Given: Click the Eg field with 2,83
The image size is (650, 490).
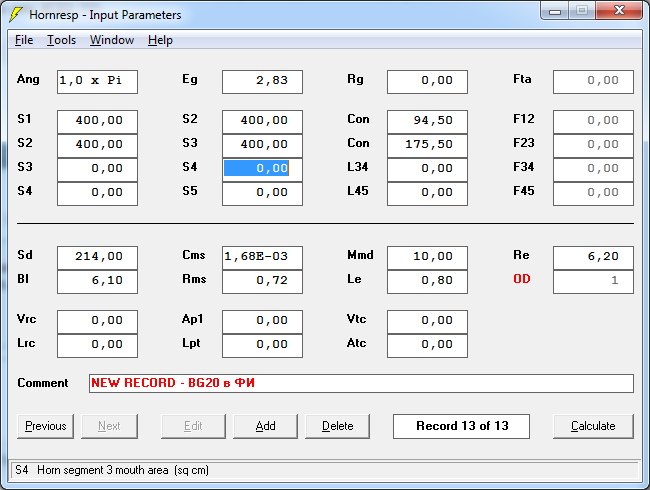Looking at the screenshot, I should (262, 82).
